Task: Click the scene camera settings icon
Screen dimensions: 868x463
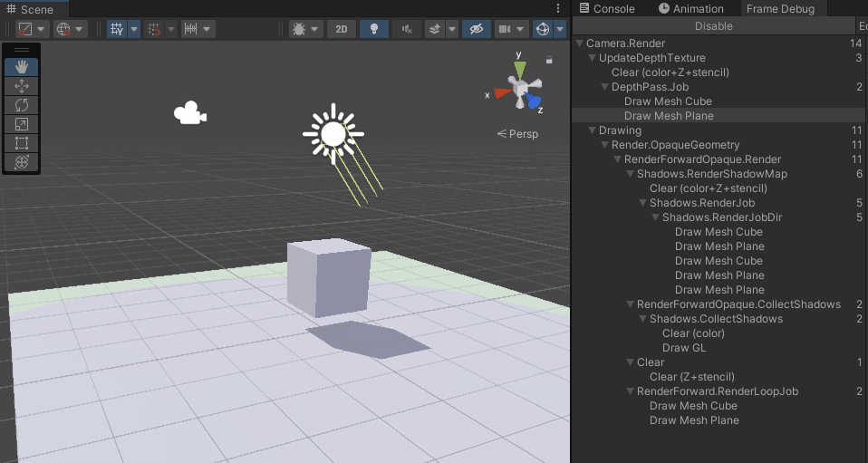Action: point(505,29)
